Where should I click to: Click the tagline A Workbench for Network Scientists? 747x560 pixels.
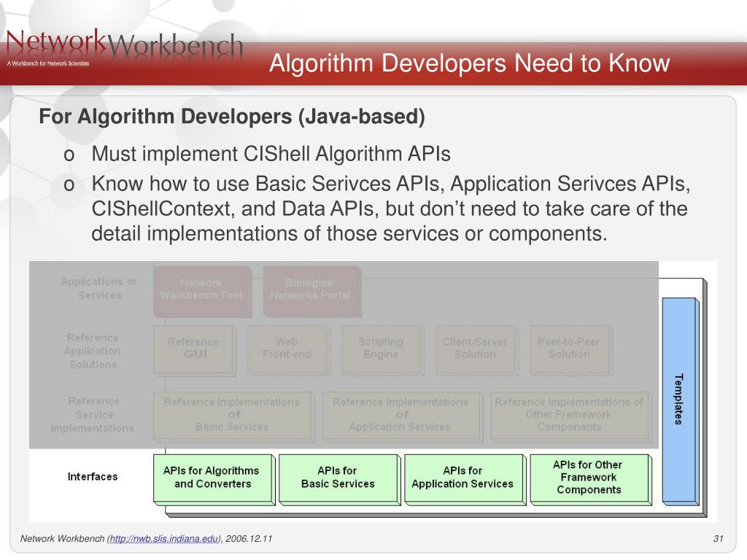pyautogui.click(x=48, y=63)
